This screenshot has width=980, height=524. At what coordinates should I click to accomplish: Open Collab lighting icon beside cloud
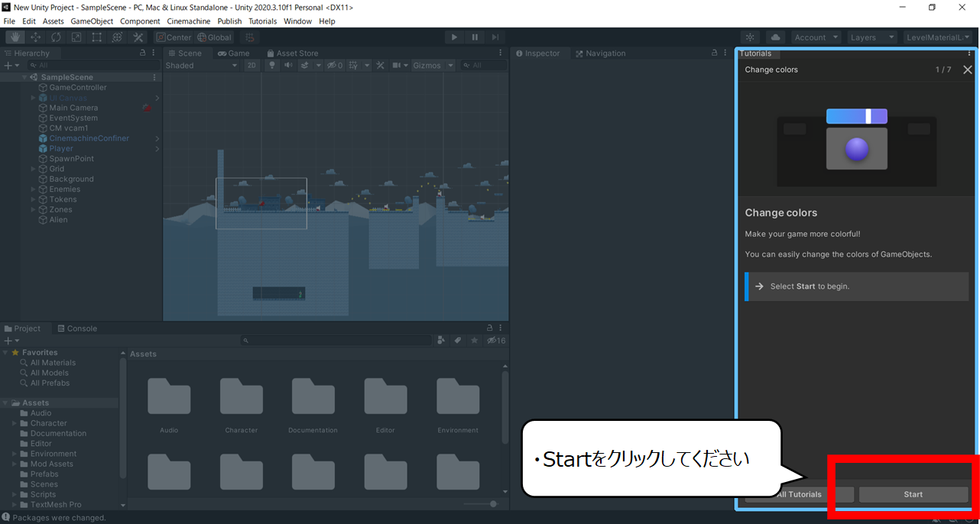point(751,37)
